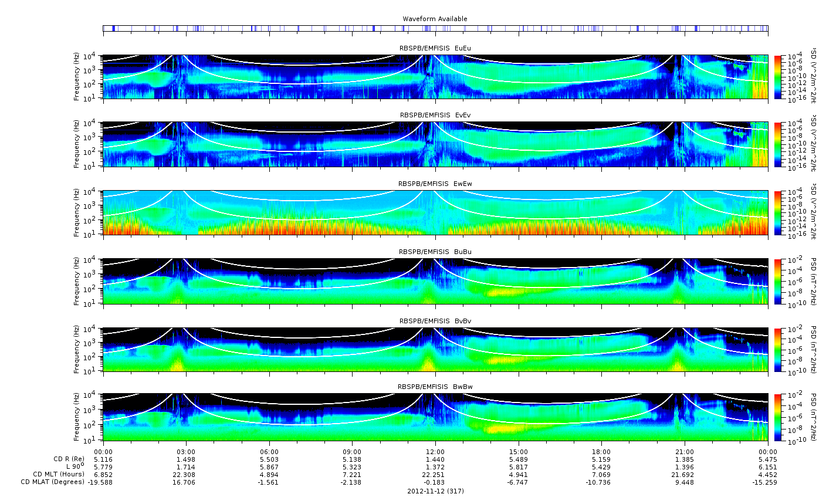
Task: Click the RBSPB/EMFISIS BwBw title
Action: (x=435, y=387)
